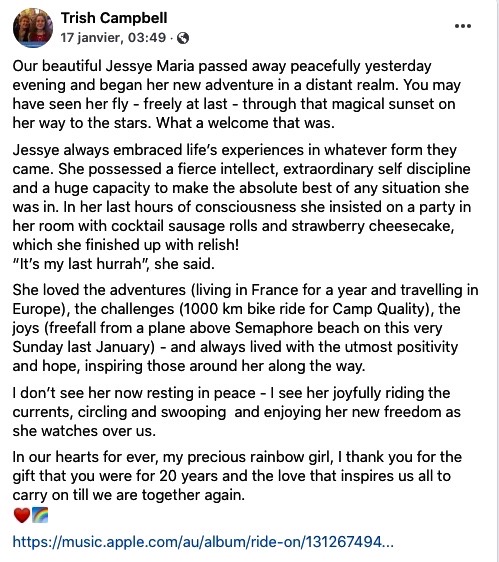Follow the music.apple.com ride-on album link
The image size is (499, 562).
click(x=203, y=542)
